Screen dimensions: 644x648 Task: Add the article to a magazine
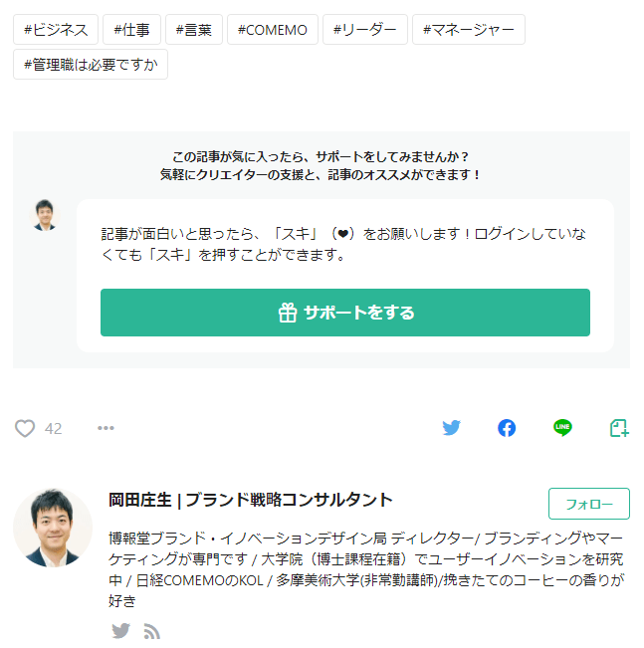(619, 428)
